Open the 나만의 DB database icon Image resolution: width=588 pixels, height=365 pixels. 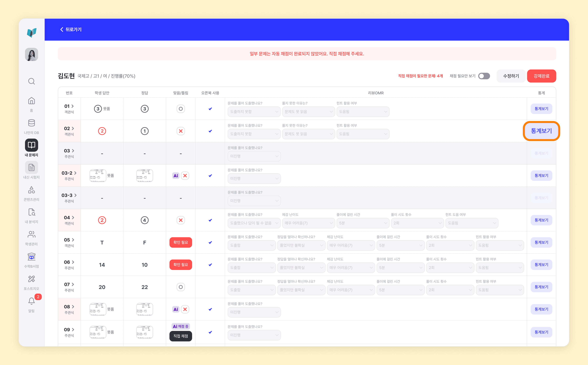(x=31, y=123)
